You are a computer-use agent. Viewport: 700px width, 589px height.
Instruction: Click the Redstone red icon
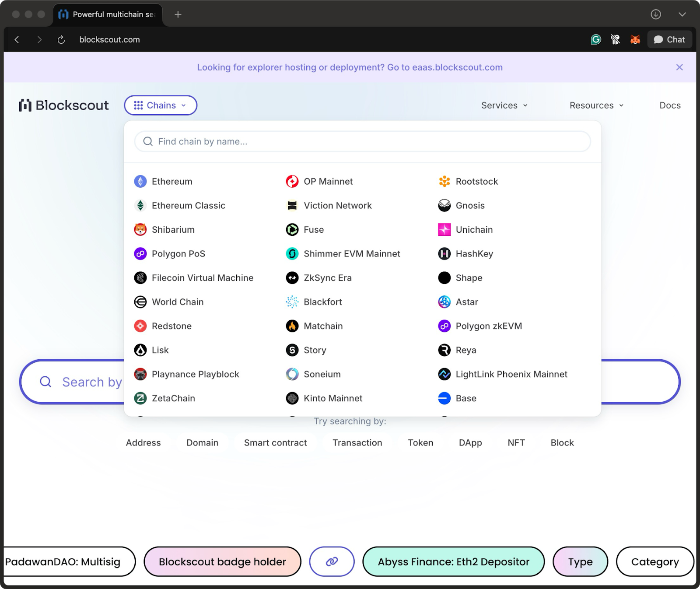click(140, 326)
